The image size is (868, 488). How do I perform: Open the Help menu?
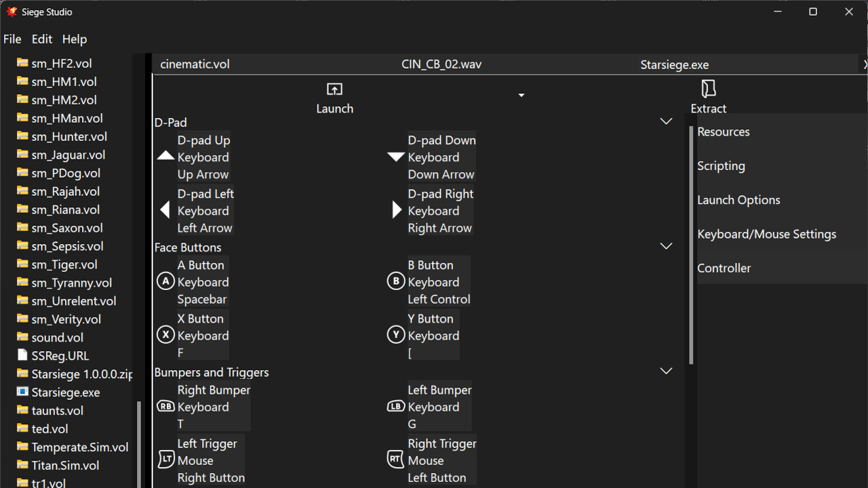click(75, 39)
